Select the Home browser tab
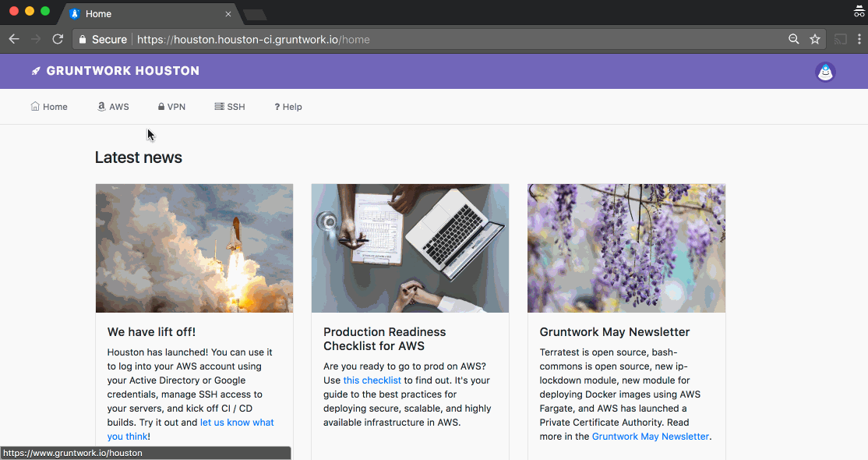Image resolution: width=868 pixels, height=460 pixels. click(150, 14)
